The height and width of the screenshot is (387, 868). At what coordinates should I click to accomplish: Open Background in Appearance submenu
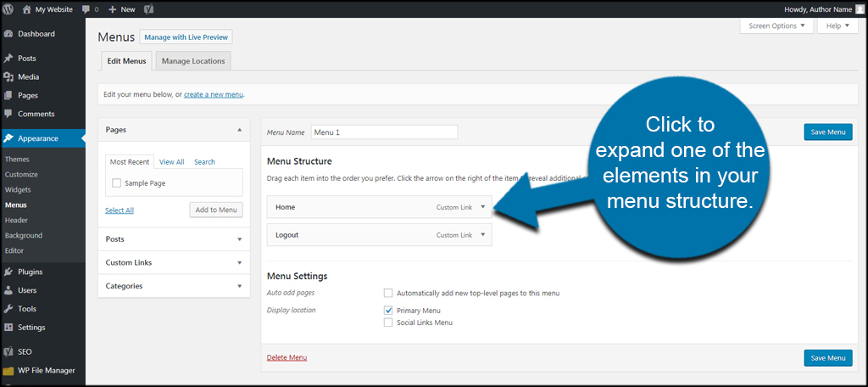coord(23,235)
